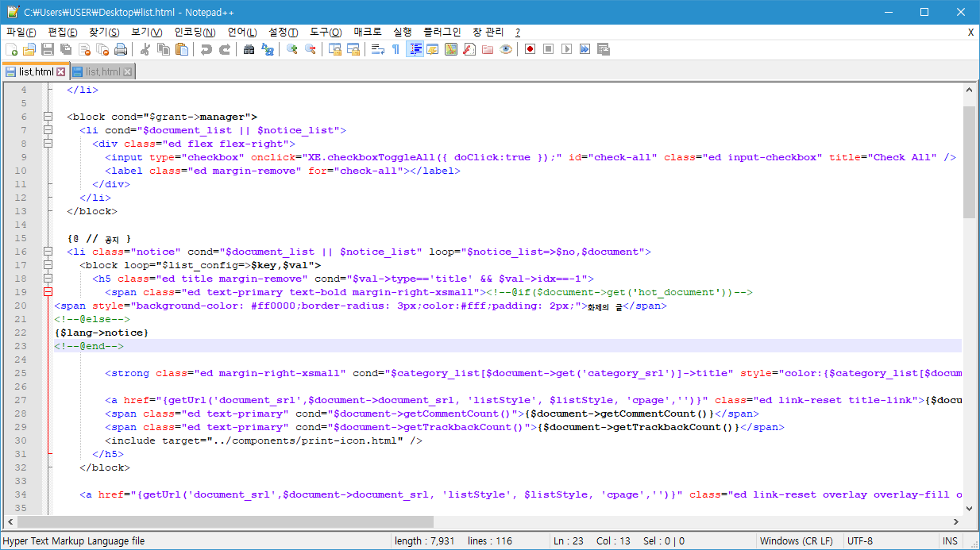The image size is (980, 550).
Task: Click the Zoom In magnifier icon
Action: (292, 49)
